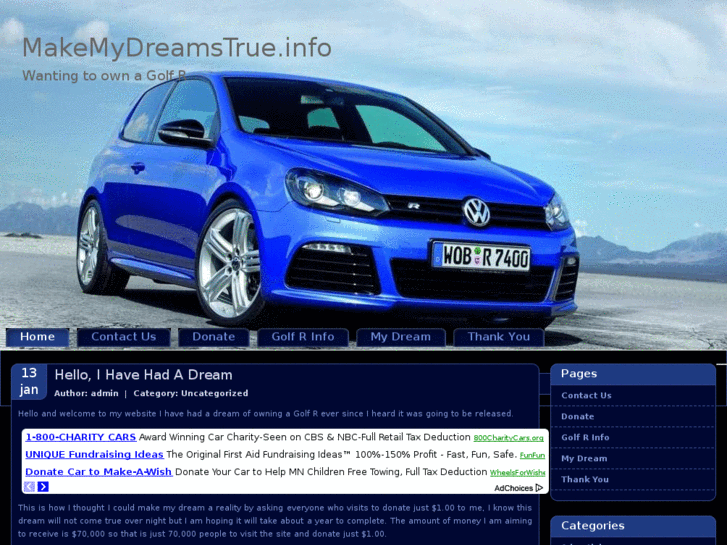This screenshot has height=545, width=727.
Task: Click the Pages sidebar heading
Action: click(579, 374)
